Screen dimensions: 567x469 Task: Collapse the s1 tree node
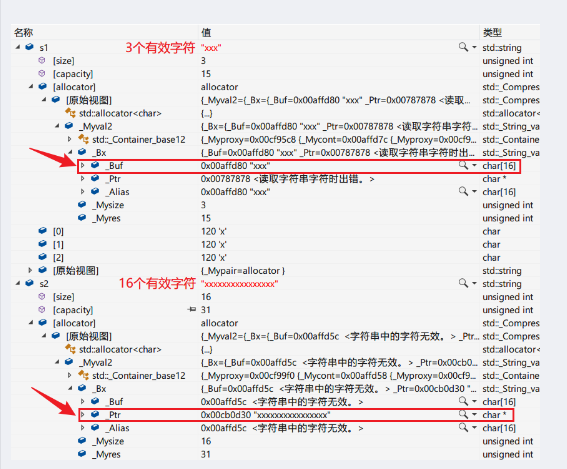pos(18,47)
